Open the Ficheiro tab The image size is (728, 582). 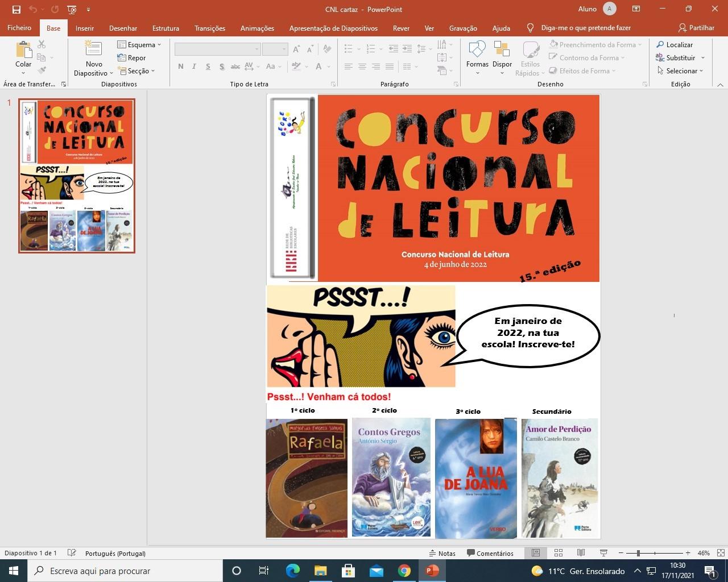point(19,28)
